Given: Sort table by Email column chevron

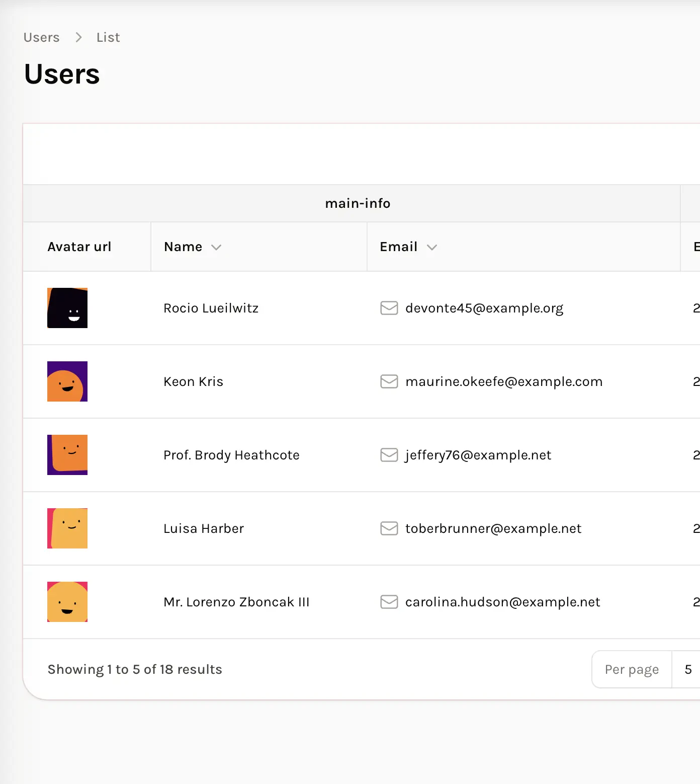Looking at the screenshot, I should tap(431, 247).
